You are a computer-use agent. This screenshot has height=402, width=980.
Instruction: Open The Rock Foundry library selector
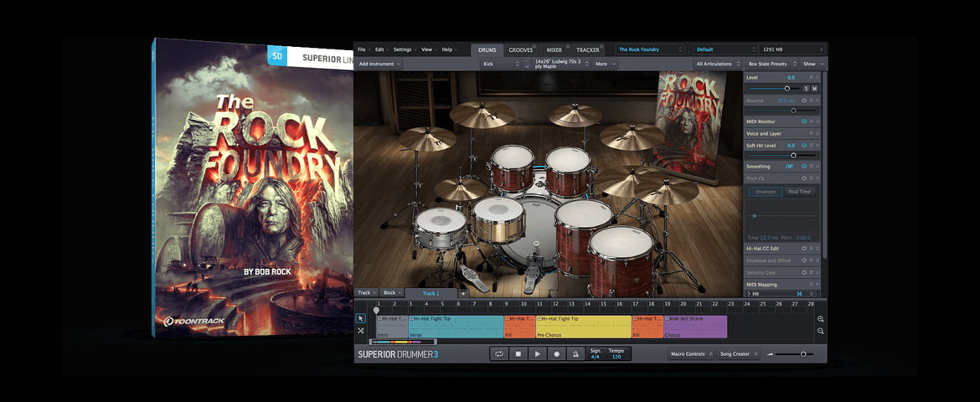pyautogui.click(x=649, y=49)
